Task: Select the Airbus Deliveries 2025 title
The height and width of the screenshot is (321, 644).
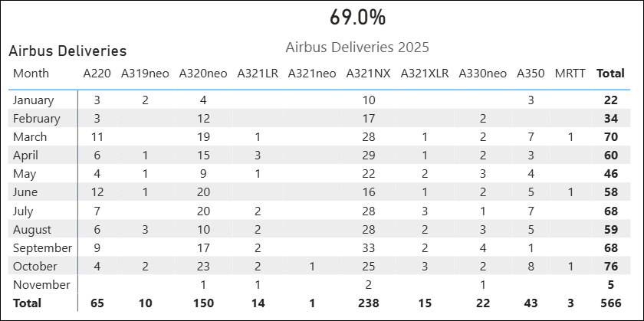Action: tap(357, 47)
